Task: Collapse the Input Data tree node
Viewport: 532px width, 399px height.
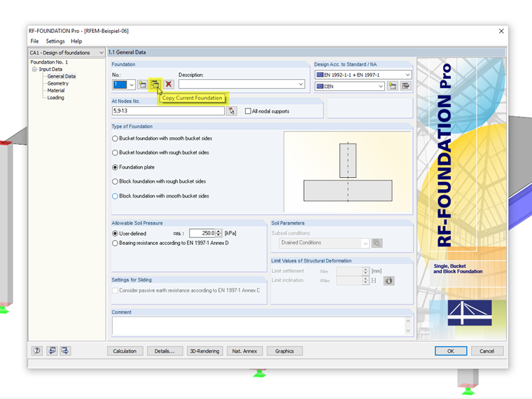Action: pyautogui.click(x=34, y=69)
